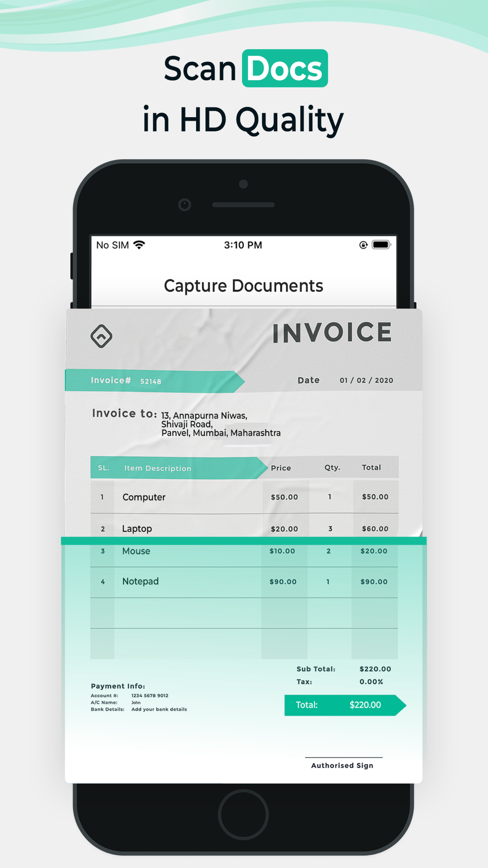The image size is (488, 868).
Task: Tap the Wi-Fi status icon
Action: pyautogui.click(x=139, y=245)
